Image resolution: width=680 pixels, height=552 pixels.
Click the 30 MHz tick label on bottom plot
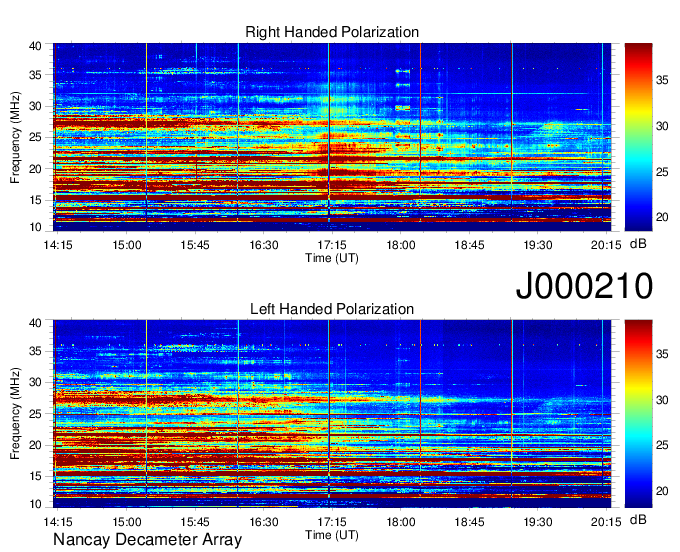coord(35,382)
